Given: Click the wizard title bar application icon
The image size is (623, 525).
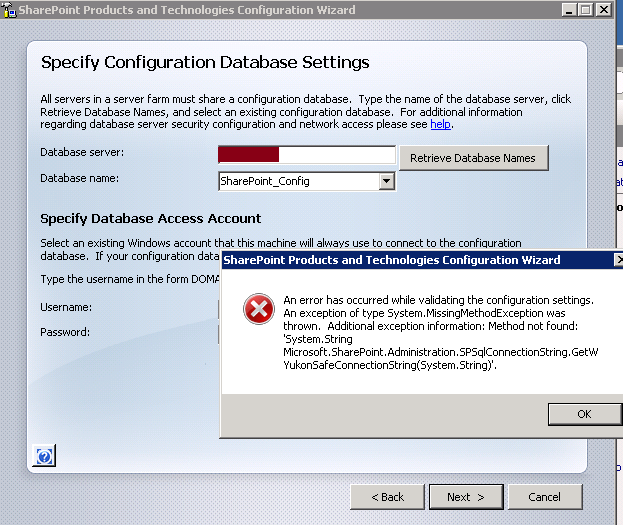Looking at the screenshot, I should (8, 10).
